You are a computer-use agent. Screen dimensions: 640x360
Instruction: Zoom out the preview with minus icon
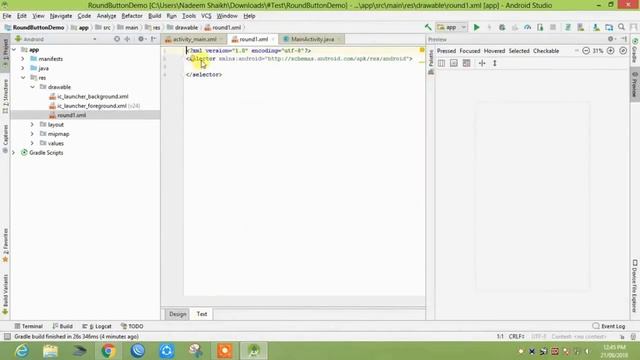point(586,51)
